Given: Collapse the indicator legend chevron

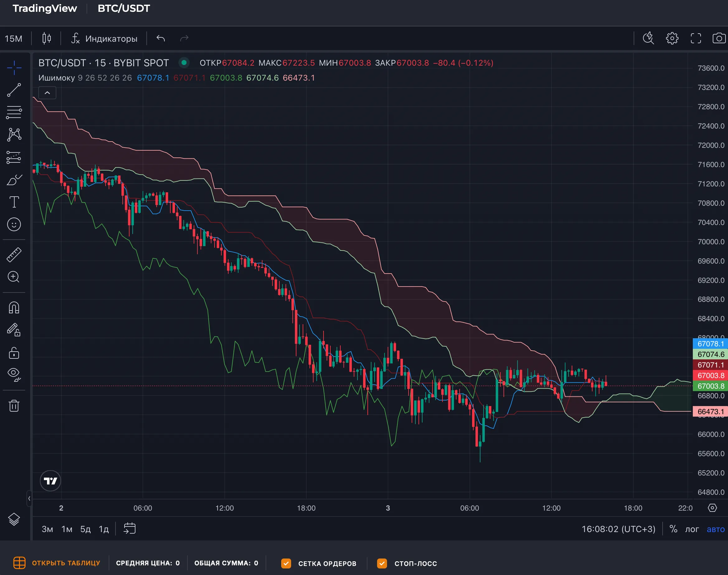Looking at the screenshot, I should [x=48, y=93].
